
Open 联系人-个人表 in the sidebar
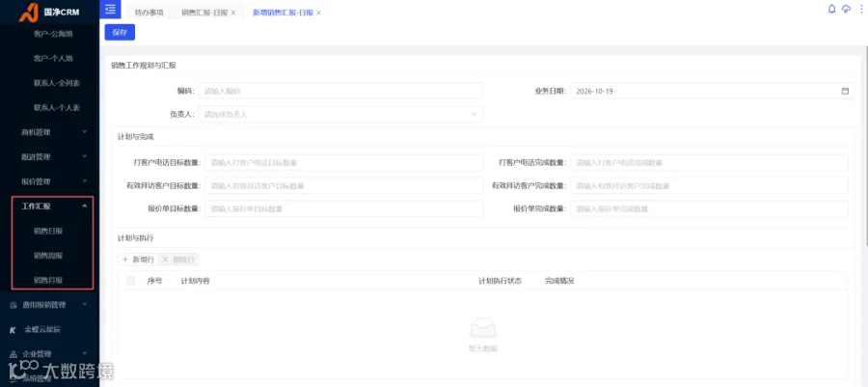(57, 107)
